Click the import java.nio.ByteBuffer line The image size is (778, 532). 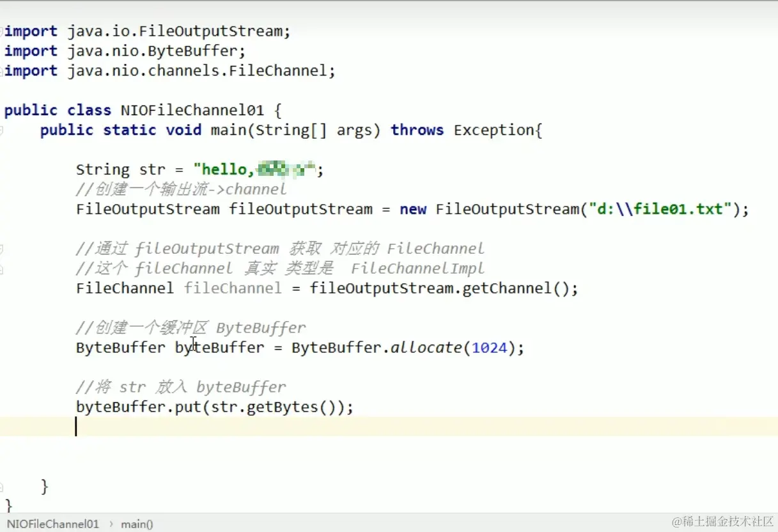coord(125,51)
